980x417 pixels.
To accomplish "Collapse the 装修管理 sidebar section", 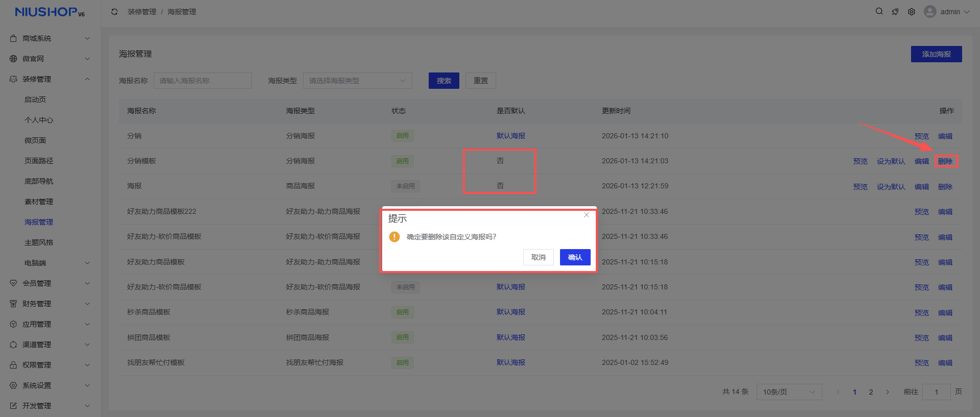I will [50, 79].
